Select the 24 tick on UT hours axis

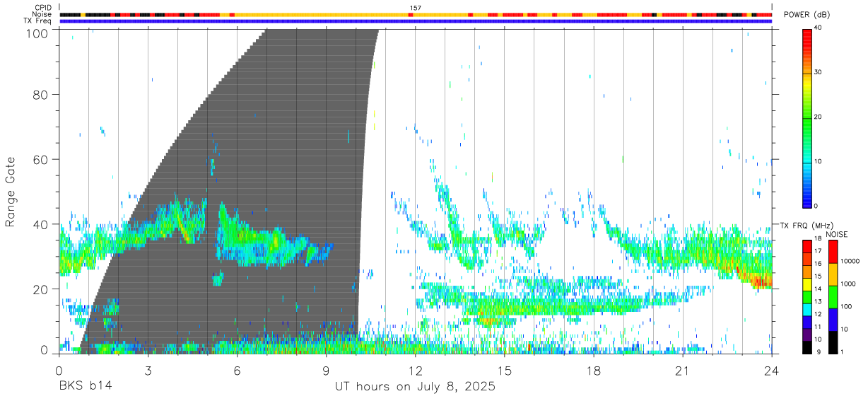click(772, 370)
